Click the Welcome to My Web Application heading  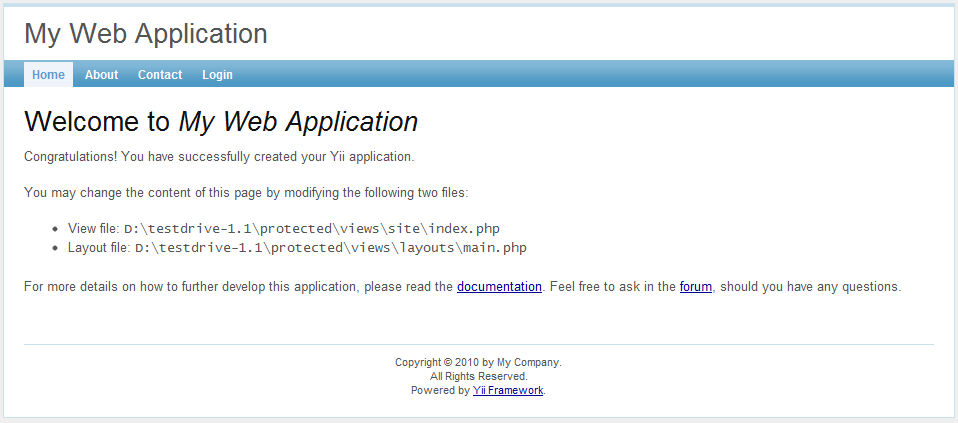tap(220, 122)
